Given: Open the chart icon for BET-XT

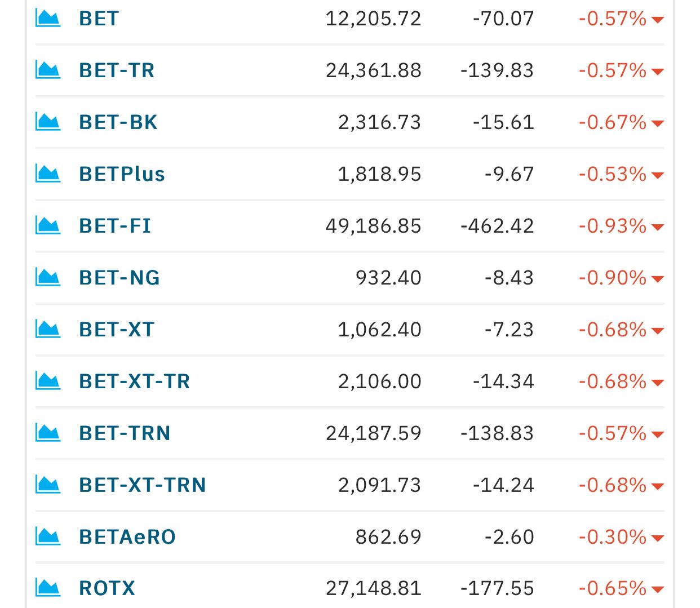Looking at the screenshot, I should (48, 330).
